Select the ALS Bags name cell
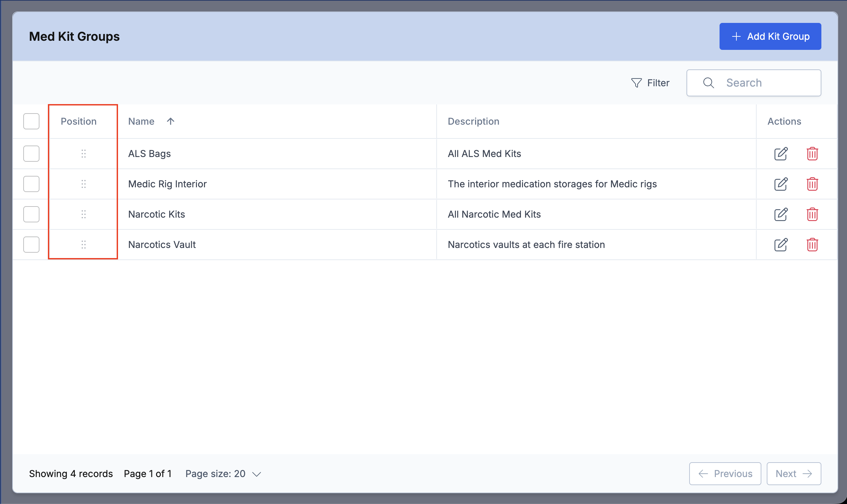This screenshot has width=847, height=504. (x=149, y=154)
